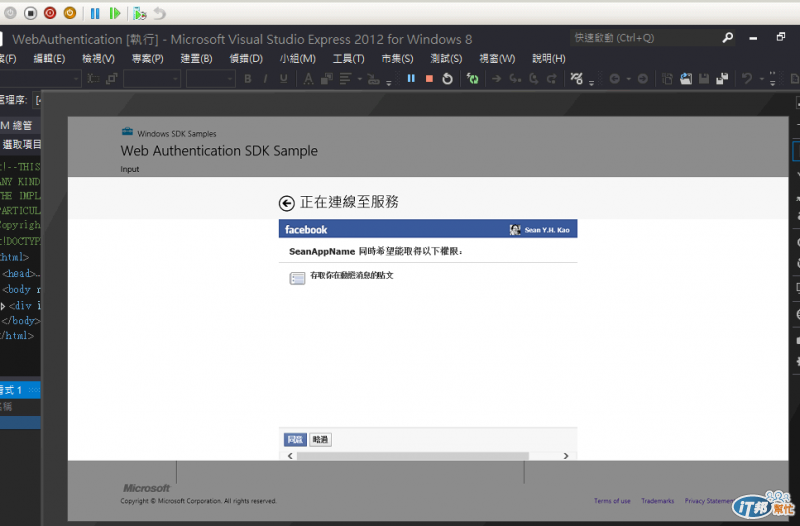Click the Step Over debug icon
Screen dimensions: 800x526
coord(534,79)
